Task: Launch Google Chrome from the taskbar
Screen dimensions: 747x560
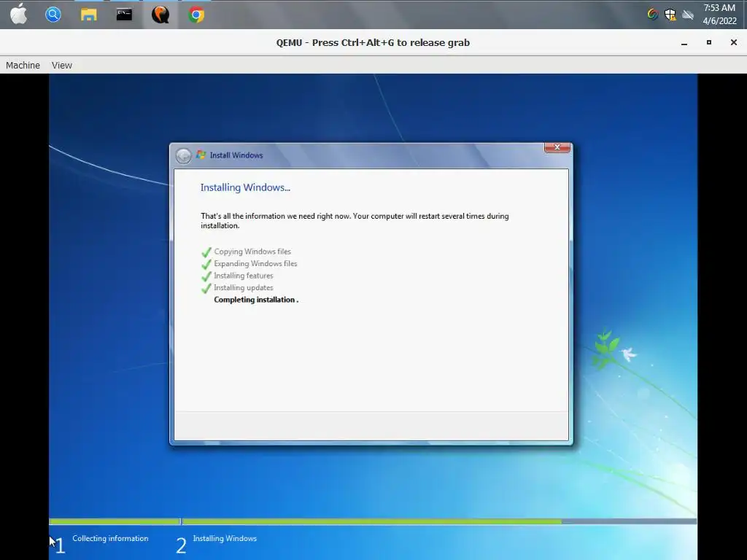Action: pos(196,15)
